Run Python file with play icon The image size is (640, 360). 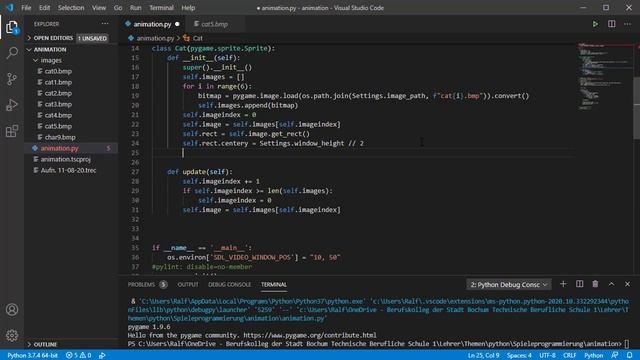[x=595, y=24]
